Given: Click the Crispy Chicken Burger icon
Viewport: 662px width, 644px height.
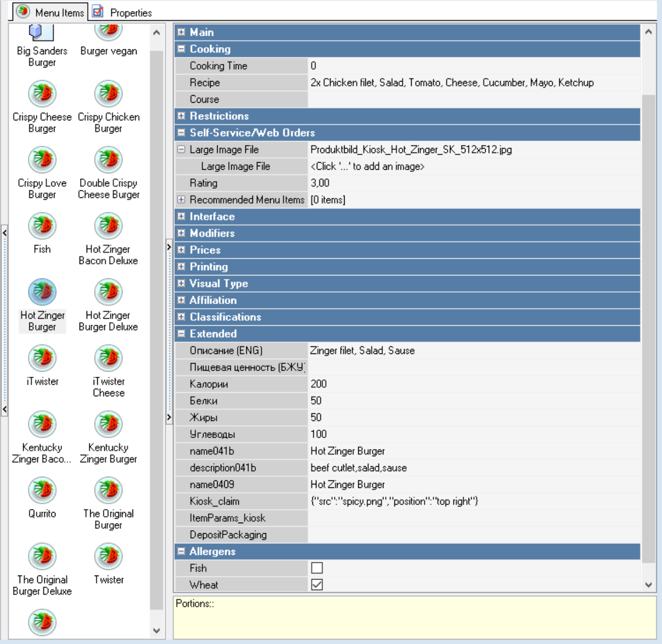Looking at the screenshot, I should point(108,94).
